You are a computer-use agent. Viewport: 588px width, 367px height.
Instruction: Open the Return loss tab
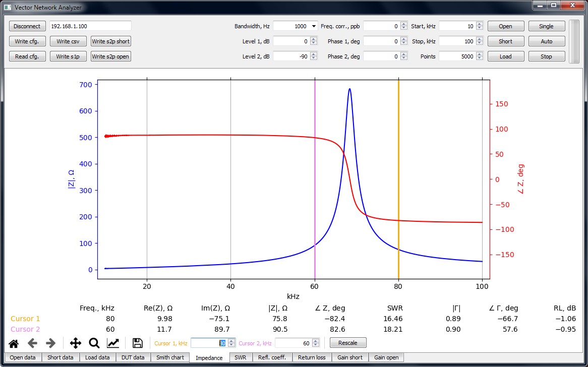[312, 357]
